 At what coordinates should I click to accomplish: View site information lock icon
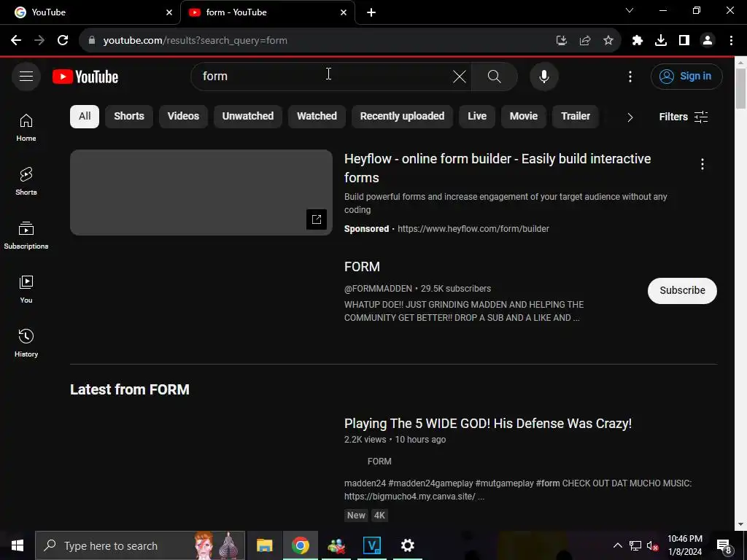click(x=92, y=41)
